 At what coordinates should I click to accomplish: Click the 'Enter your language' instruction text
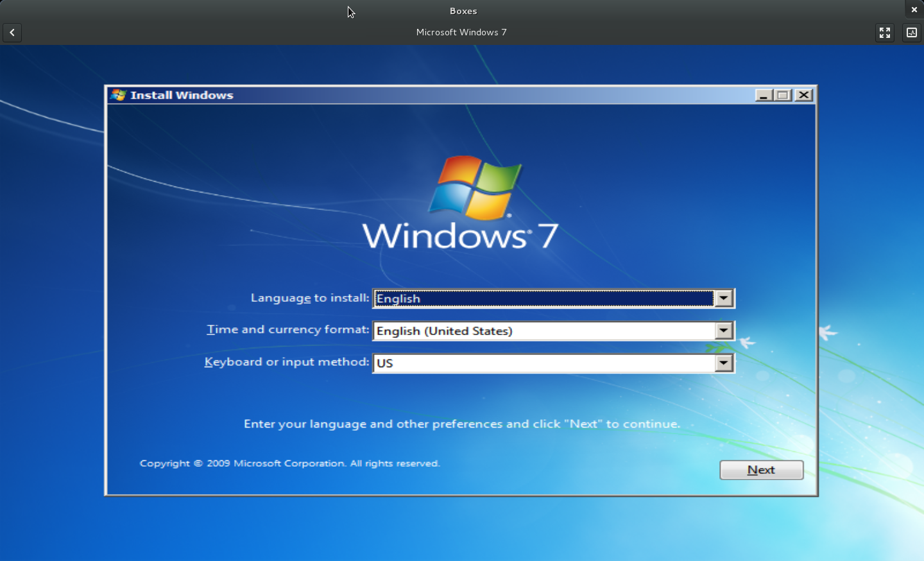click(462, 424)
